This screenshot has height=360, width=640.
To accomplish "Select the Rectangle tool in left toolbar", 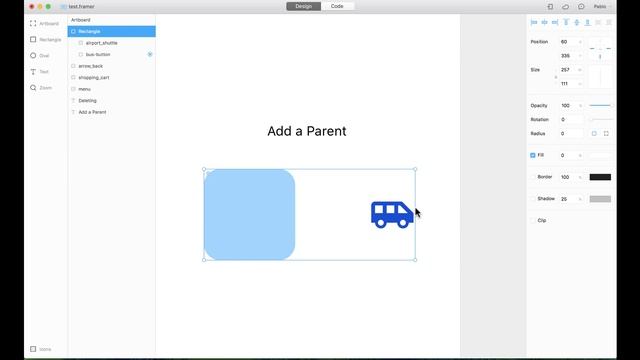I will 45,40.
